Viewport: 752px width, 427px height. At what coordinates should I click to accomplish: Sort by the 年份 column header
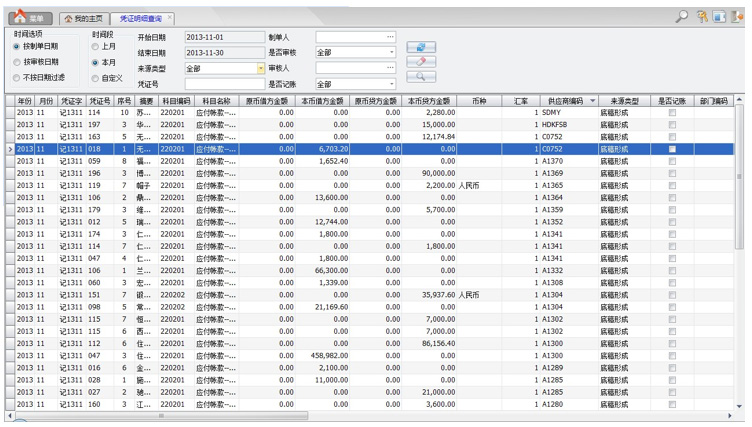pyautogui.click(x=25, y=101)
